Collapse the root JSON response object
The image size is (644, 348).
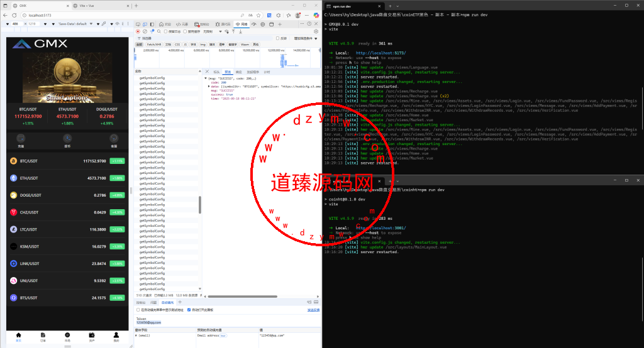pyautogui.click(x=206, y=78)
